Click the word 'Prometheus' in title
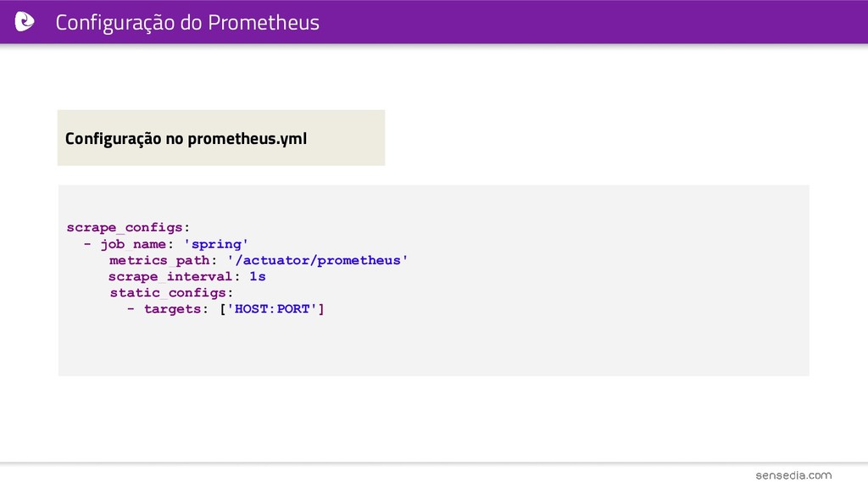The image size is (868, 488). [264, 23]
